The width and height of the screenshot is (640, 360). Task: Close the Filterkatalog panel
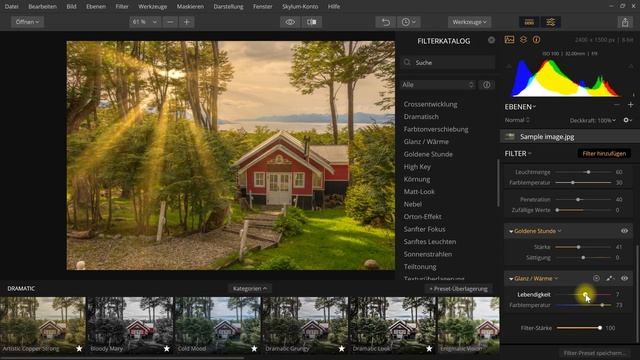491,40
